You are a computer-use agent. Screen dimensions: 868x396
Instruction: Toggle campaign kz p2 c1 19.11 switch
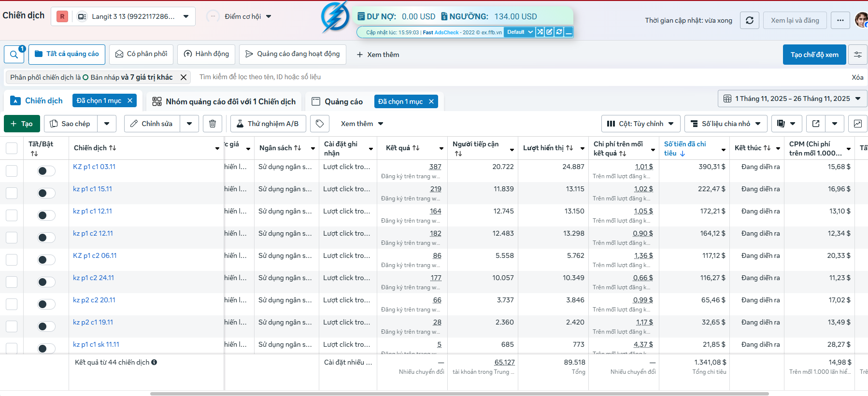click(x=46, y=326)
